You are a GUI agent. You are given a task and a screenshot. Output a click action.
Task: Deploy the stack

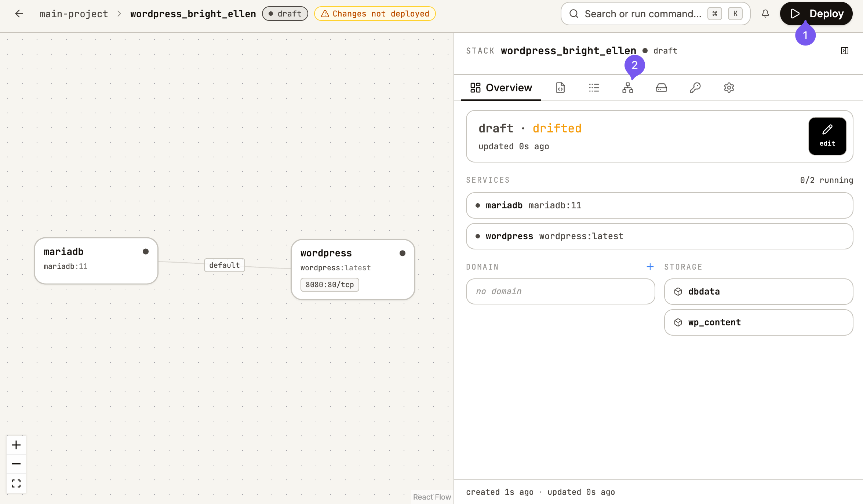816,14
